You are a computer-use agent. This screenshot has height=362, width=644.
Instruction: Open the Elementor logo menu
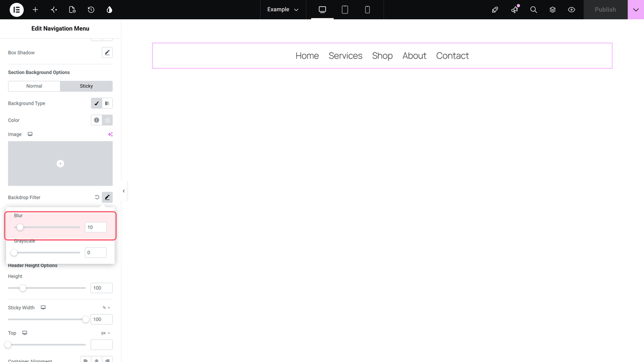(x=17, y=10)
